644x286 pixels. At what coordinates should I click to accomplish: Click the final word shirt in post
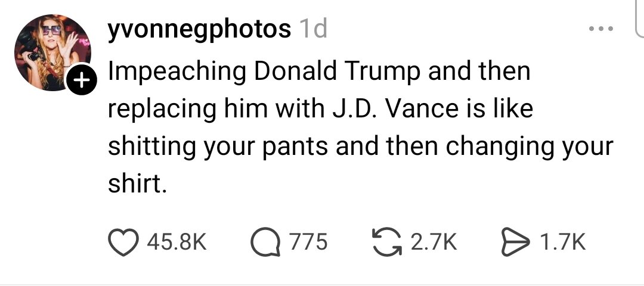coord(135,185)
